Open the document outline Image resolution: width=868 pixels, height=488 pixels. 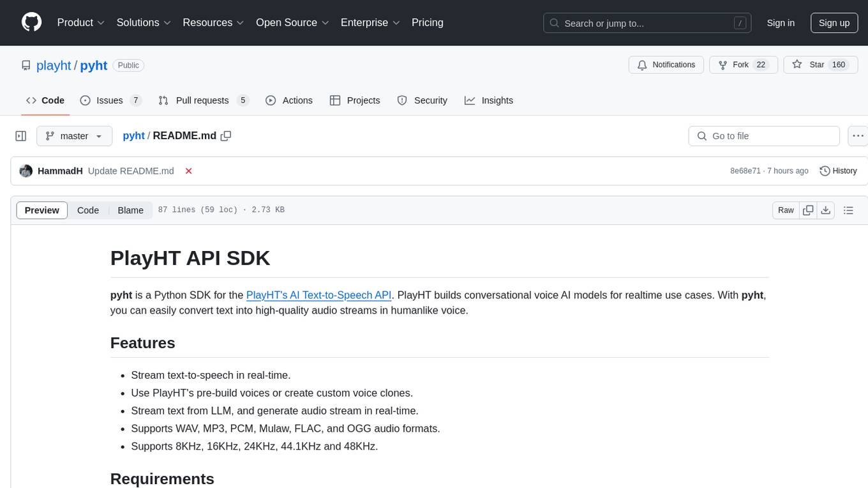(x=848, y=210)
